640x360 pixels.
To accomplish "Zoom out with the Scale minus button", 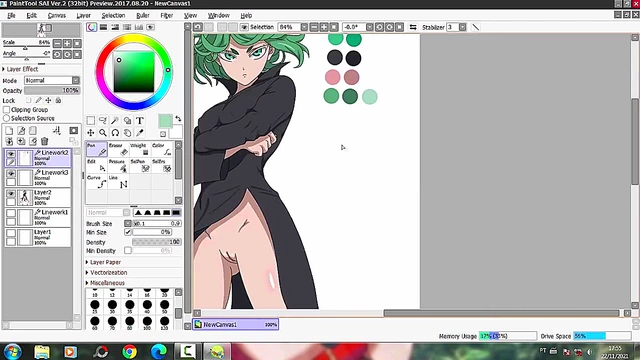I will click(x=57, y=43).
